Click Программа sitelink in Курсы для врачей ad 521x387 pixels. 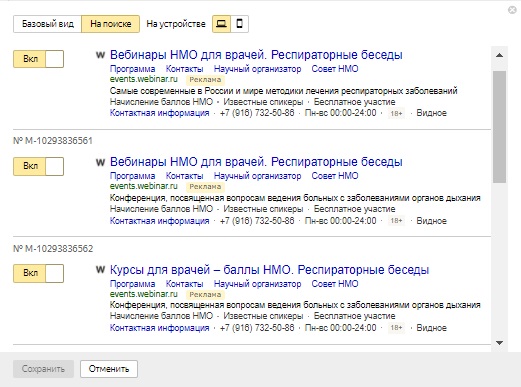click(132, 284)
